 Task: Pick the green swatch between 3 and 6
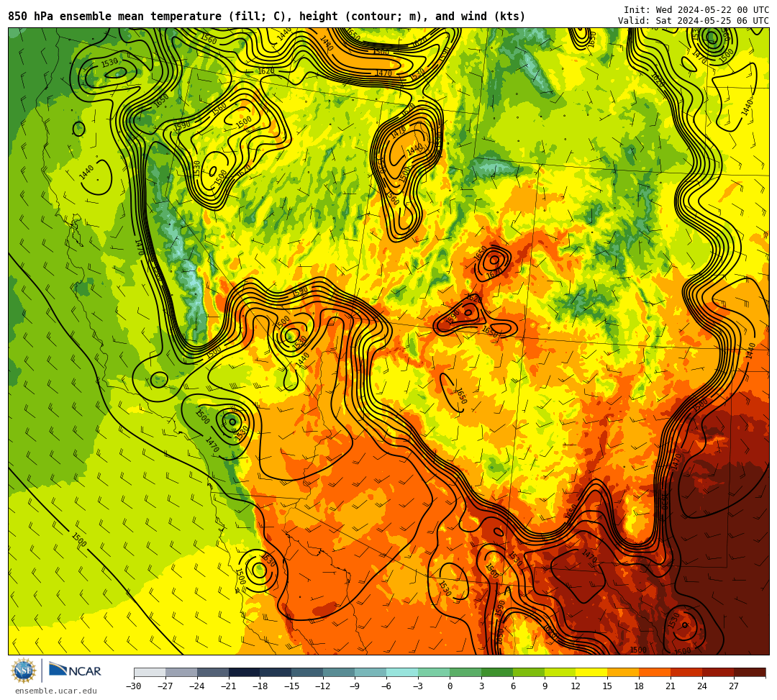497,672
